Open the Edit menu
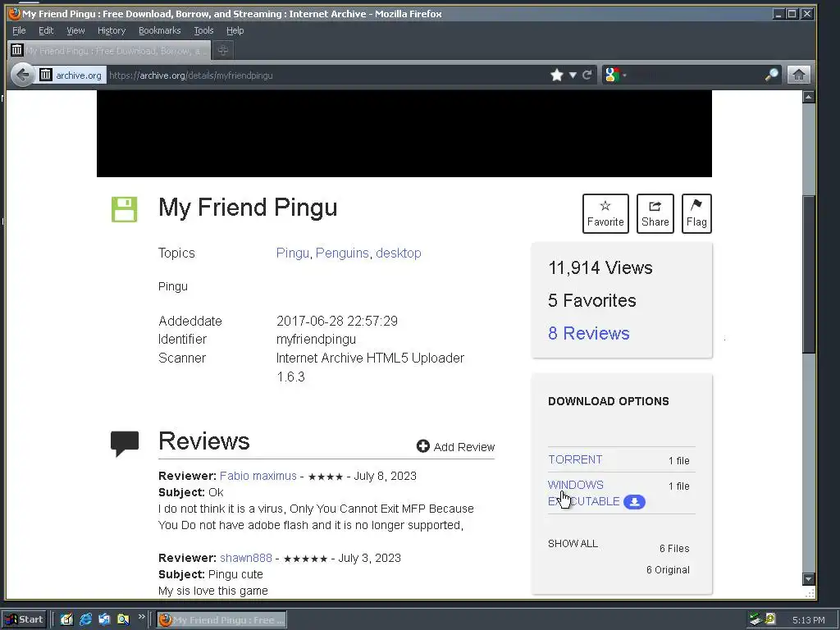Screen dimensions: 840x630 click(46, 30)
